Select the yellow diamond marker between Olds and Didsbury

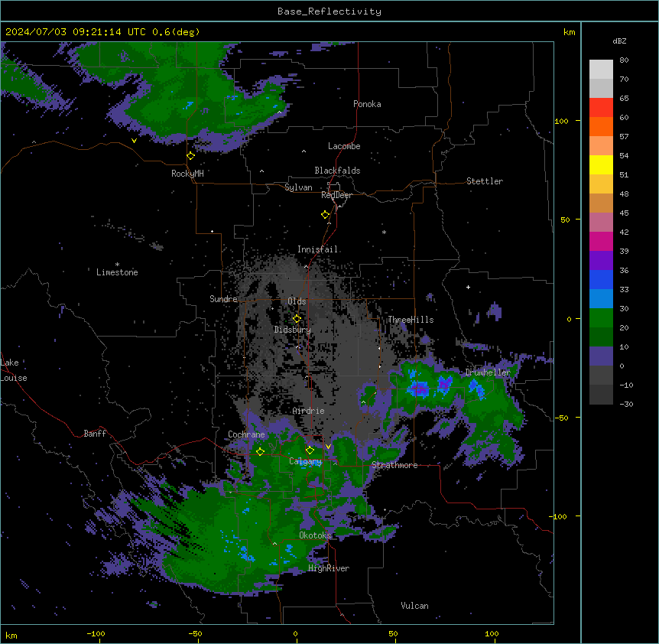tap(297, 319)
